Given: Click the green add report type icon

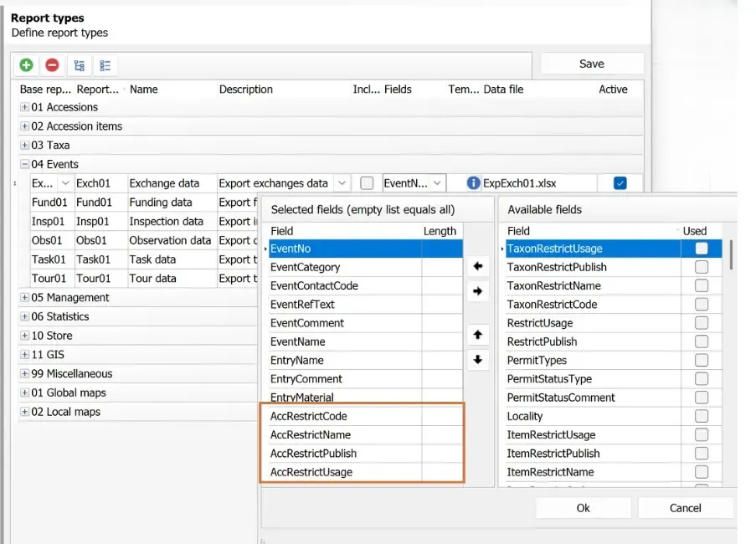Looking at the screenshot, I should (x=27, y=65).
